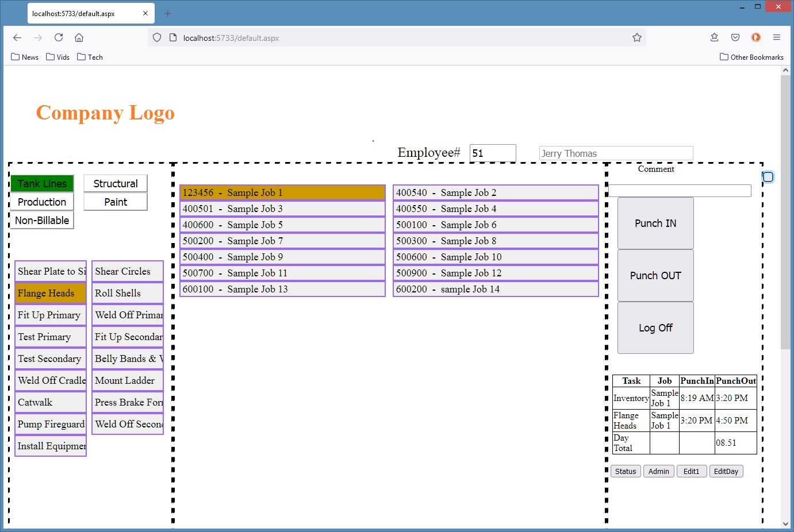The image size is (794, 532).
Task: Click the browser reload icon
Action: (59, 38)
